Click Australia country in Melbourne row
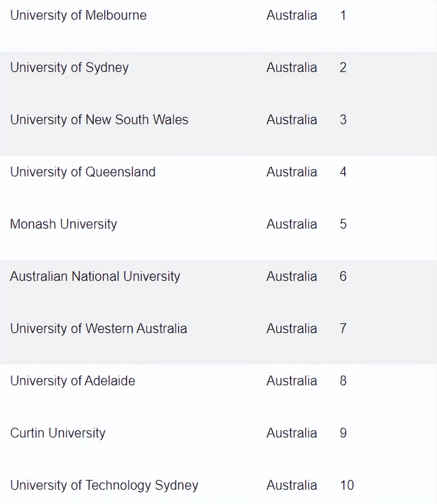 pyautogui.click(x=291, y=15)
